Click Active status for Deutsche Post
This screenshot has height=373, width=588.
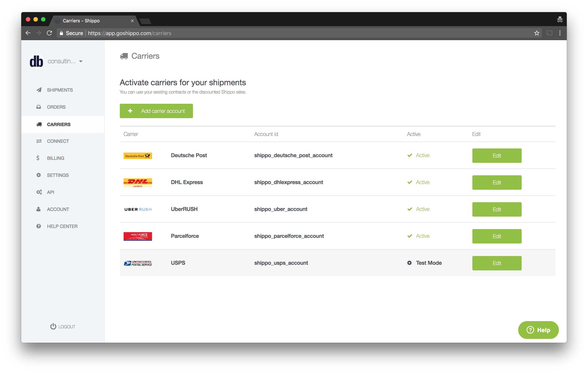pyautogui.click(x=418, y=155)
